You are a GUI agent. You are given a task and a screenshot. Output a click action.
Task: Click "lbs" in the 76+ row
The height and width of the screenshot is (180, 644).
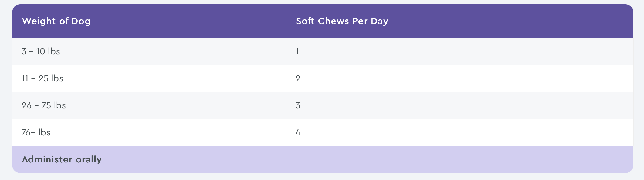(44, 132)
